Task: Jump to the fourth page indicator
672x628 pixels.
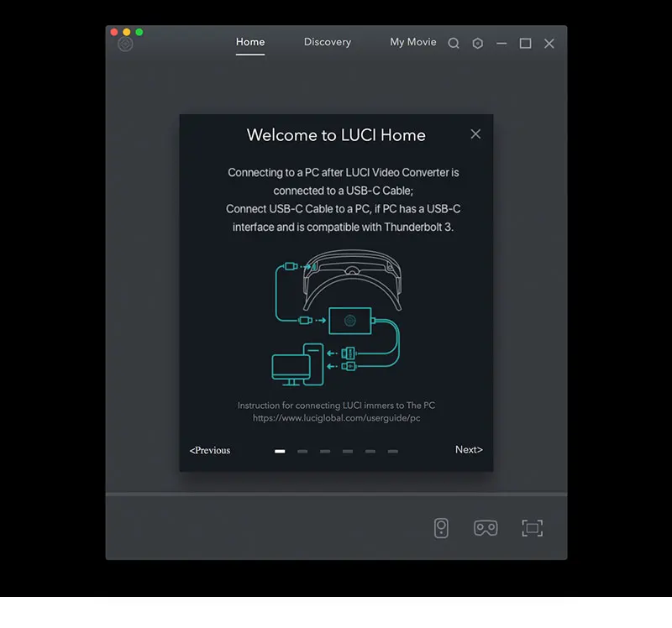Action: click(348, 451)
